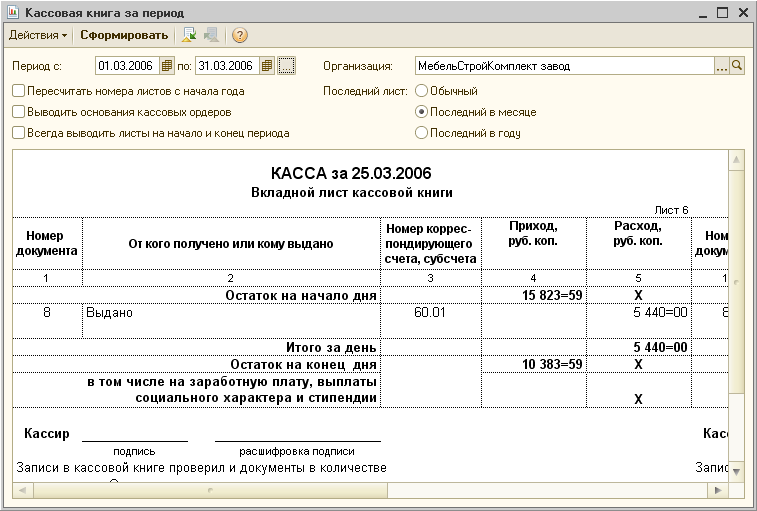Open the Действия dropdown menu
The height and width of the screenshot is (511, 757).
click(x=38, y=35)
